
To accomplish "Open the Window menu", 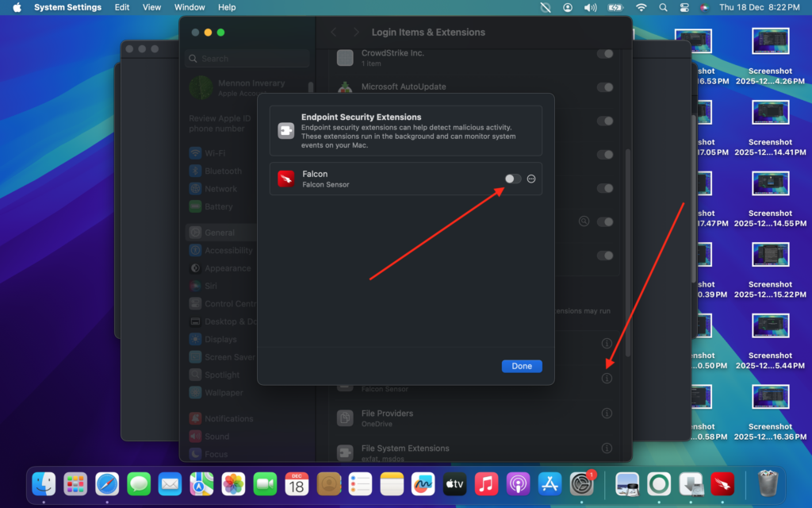I will pyautogui.click(x=190, y=7).
